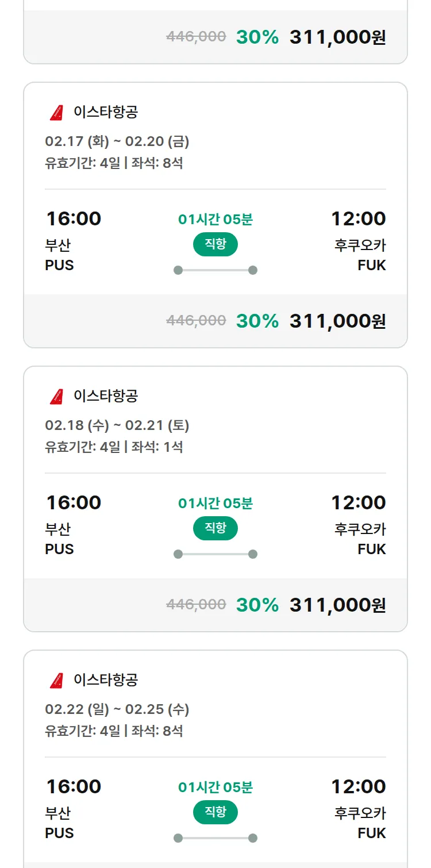Select the 311,000원 price on the 02.18 flight
The height and width of the screenshot is (868, 431).
[337, 605]
